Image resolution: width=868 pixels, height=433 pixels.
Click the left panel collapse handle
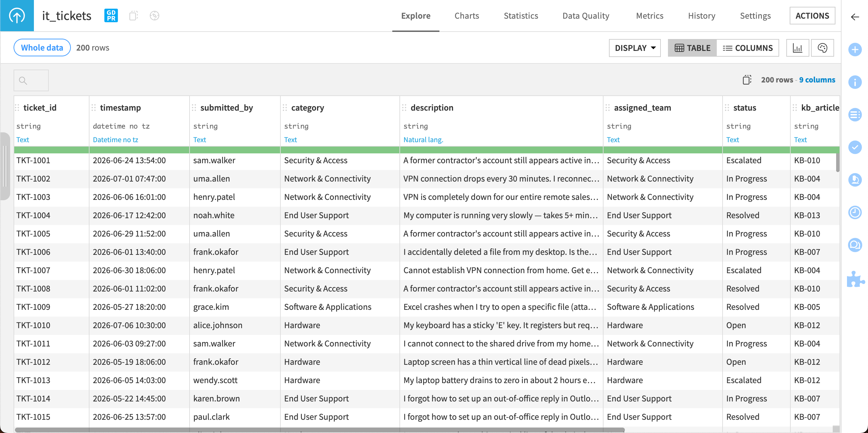pos(5,166)
